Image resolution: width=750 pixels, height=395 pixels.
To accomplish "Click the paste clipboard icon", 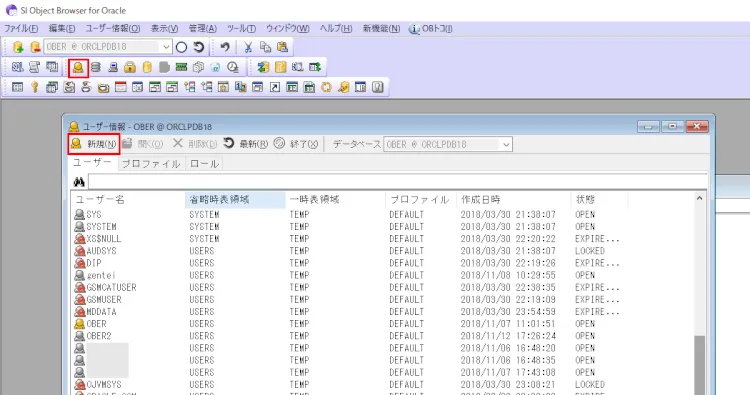I will click(x=282, y=47).
